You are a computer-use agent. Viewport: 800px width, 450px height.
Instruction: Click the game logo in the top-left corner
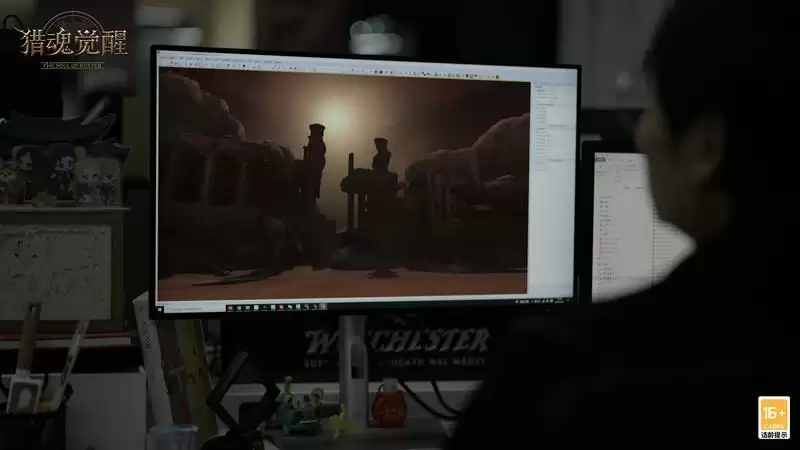point(75,45)
